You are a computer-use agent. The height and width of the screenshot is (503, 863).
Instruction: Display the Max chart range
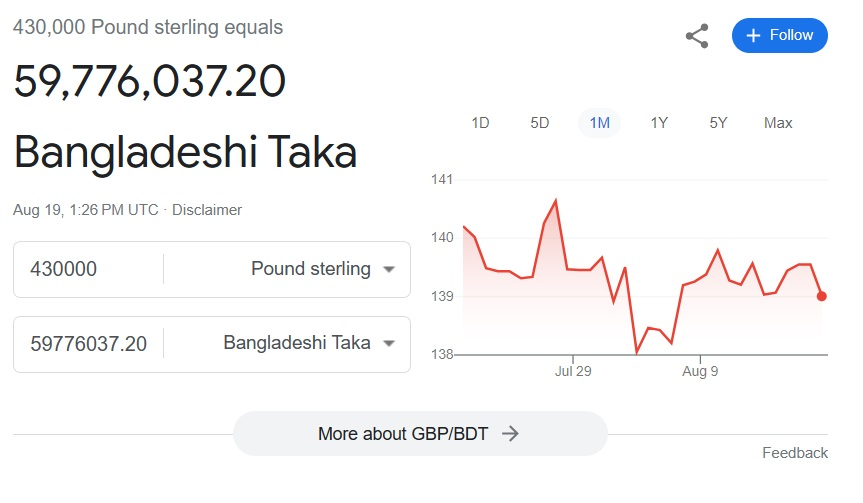(x=778, y=123)
